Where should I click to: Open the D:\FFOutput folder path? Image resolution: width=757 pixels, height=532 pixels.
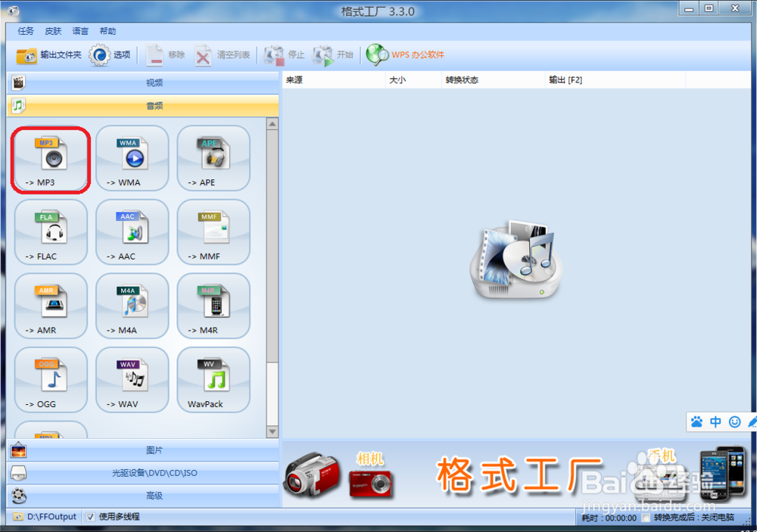[x=51, y=517]
